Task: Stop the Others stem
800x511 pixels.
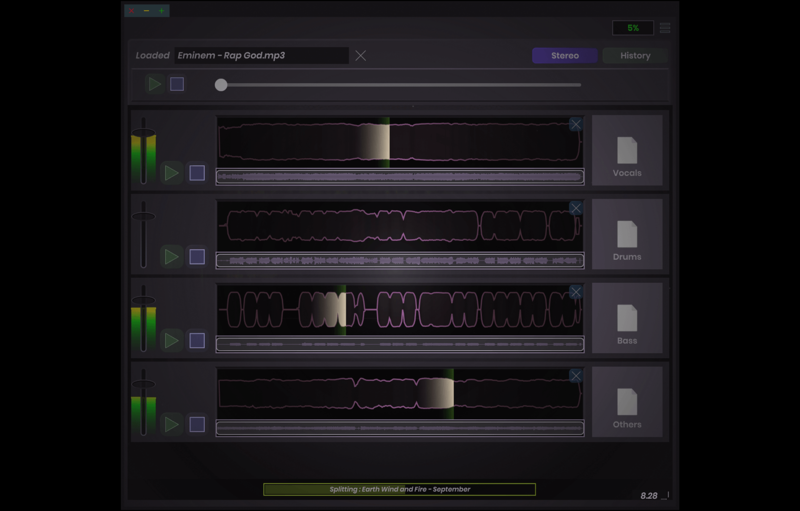Action: [197, 424]
